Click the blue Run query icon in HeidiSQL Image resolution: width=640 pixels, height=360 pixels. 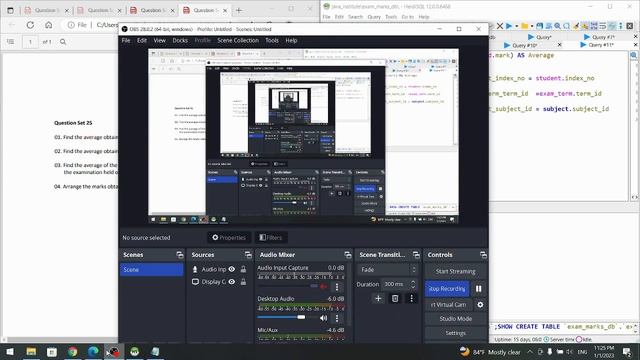(x=509, y=26)
